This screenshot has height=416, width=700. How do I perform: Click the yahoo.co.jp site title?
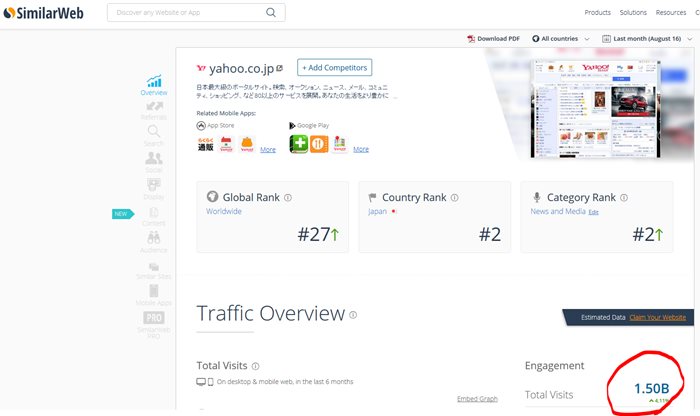click(242, 68)
